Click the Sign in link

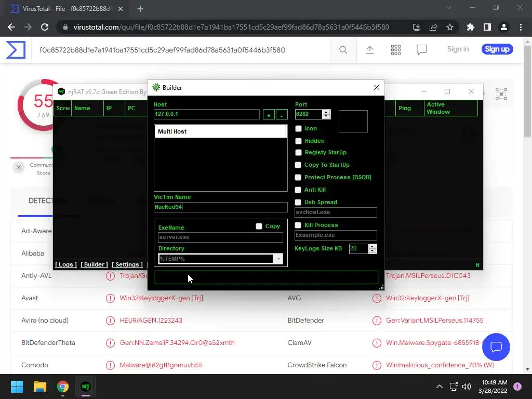[458, 49]
